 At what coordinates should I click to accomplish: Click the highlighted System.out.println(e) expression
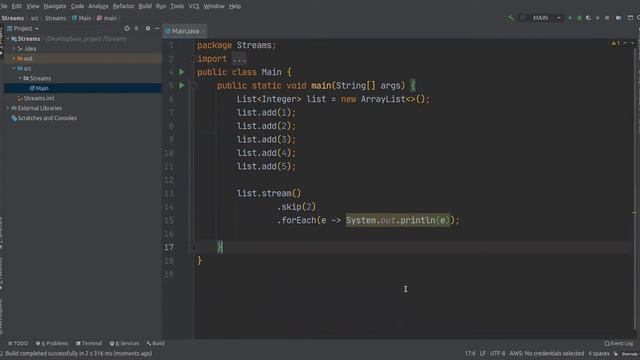pyautogui.click(x=398, y=220)
